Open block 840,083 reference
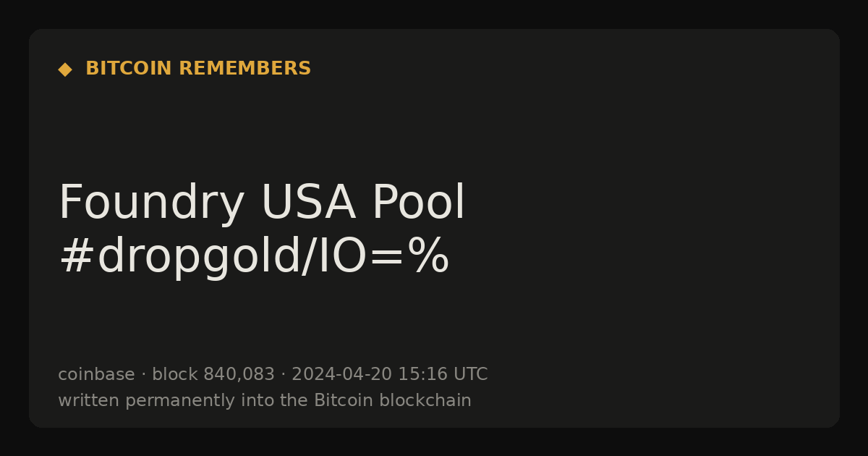868x456 pixels. point(213,374)
